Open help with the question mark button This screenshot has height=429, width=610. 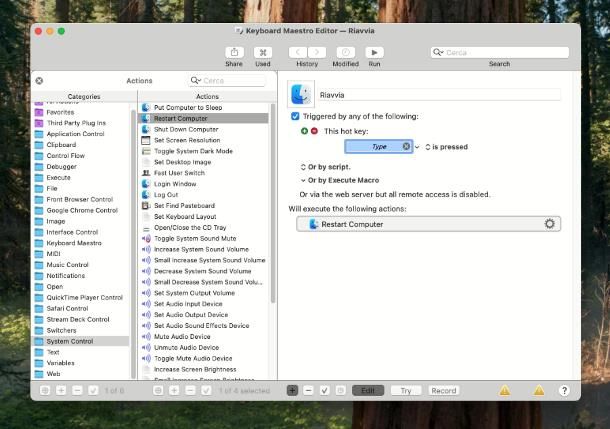point(564,390)
